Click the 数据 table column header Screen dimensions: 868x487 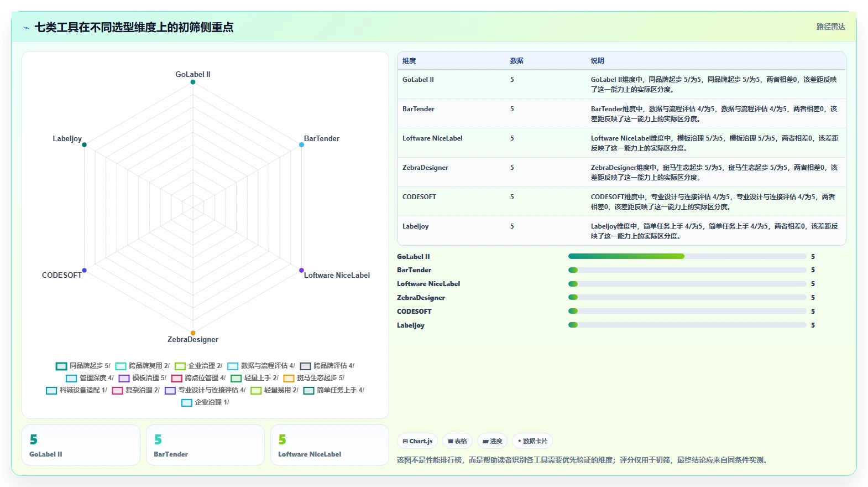coord(517,61)
